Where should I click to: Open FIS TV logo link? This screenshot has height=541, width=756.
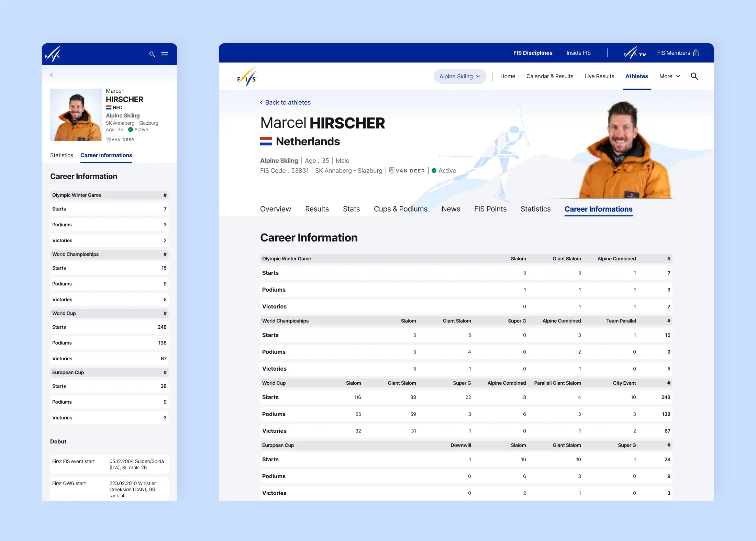click(x=635, y=53)
